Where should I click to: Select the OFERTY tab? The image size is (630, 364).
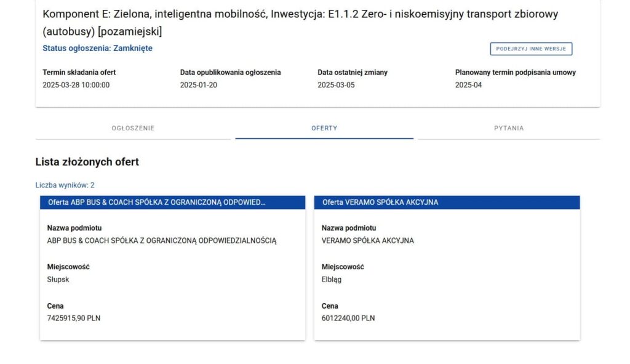coord(324,129)
